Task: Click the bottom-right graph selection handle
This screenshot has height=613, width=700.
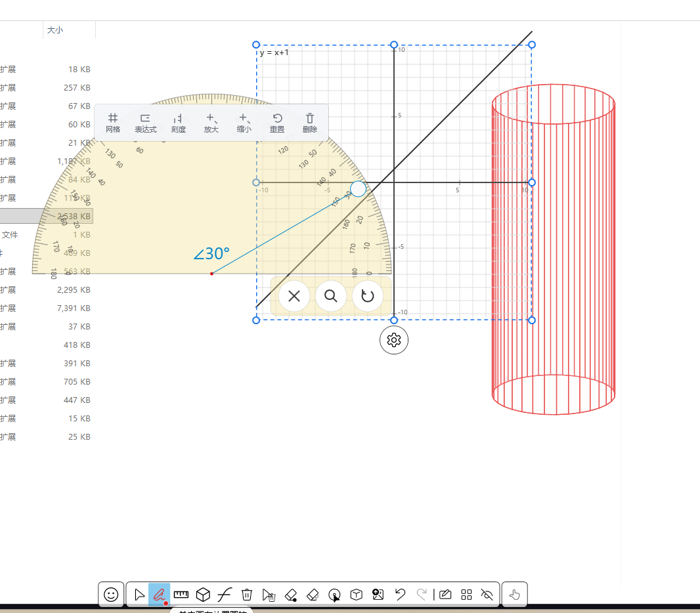Action: 532,320
